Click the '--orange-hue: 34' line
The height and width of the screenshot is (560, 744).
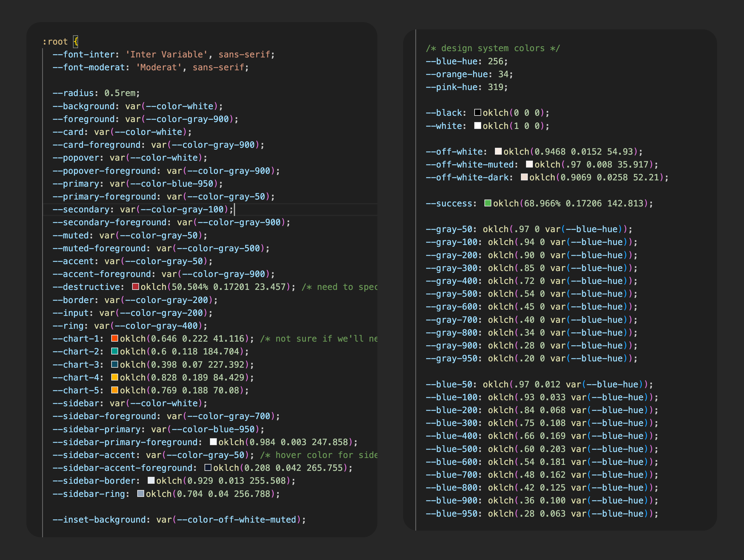click(x=469, y=74)
